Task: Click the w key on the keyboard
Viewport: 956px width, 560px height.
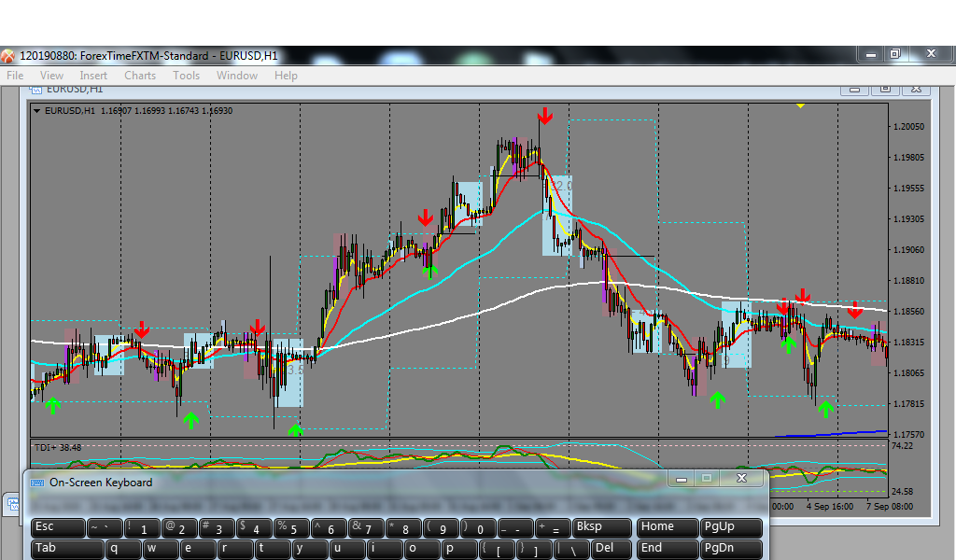Action: pos(161,549)
